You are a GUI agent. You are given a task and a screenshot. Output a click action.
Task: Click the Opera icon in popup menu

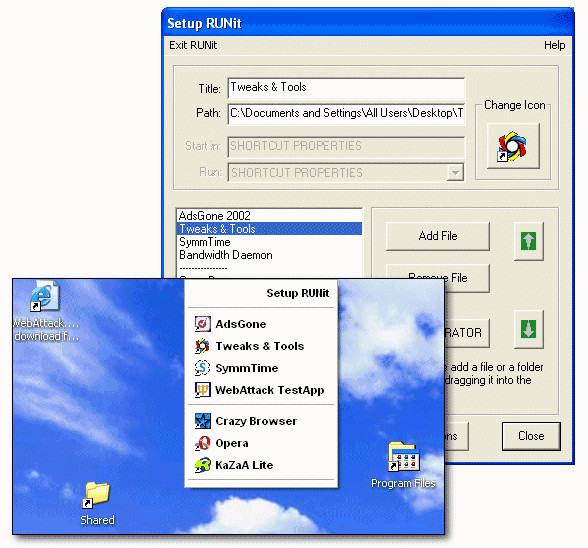(x=202, y=443)
